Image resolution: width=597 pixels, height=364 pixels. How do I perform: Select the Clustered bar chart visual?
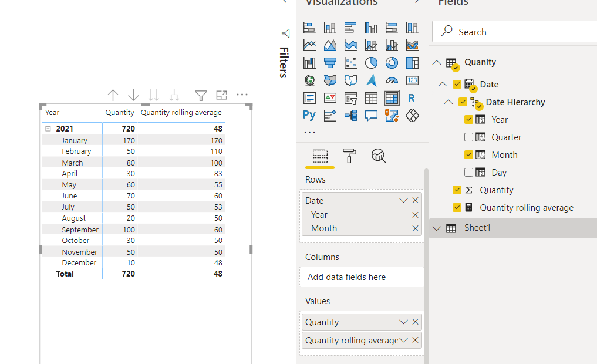[350, 28]
